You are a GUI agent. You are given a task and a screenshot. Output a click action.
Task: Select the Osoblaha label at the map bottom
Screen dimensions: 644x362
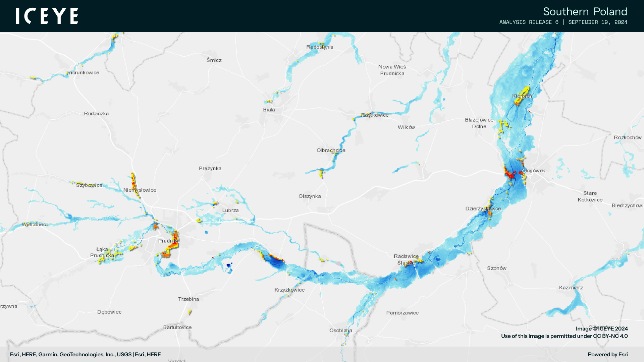(x=341, y=330)
